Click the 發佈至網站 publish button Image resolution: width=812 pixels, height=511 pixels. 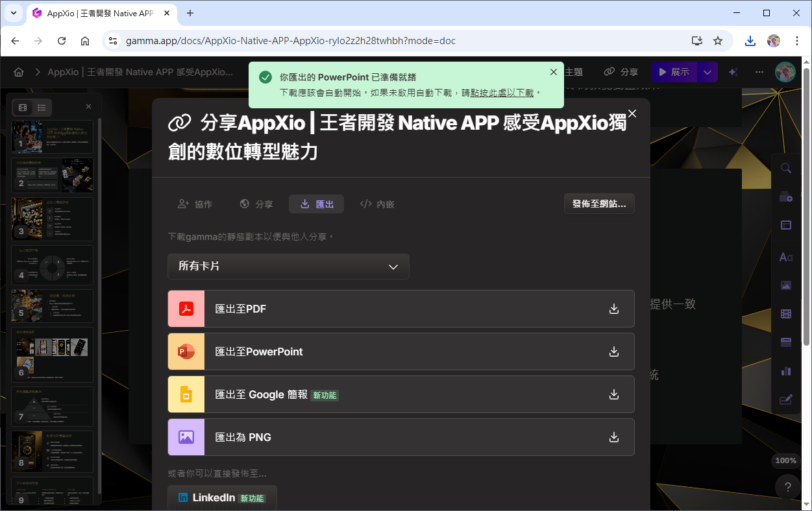(599, 204)
